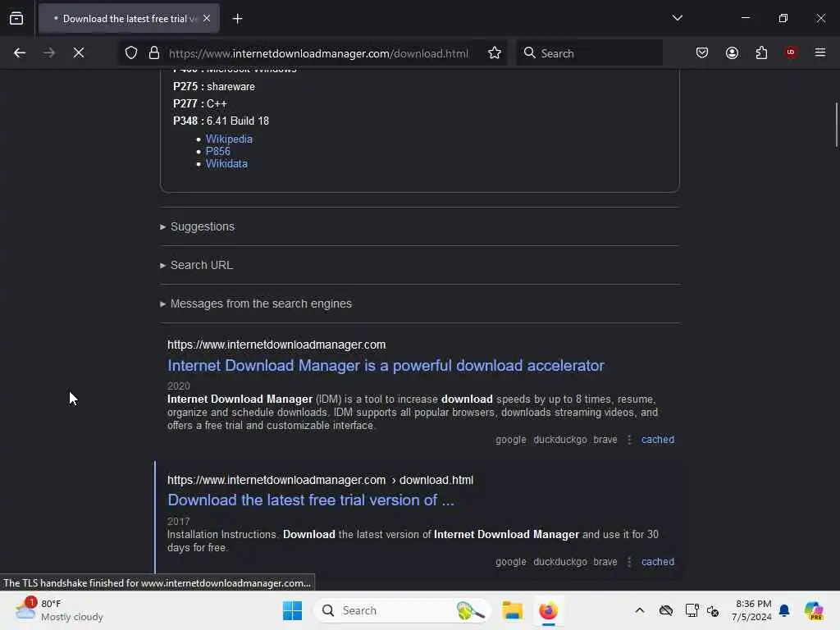Open more options dots of download.html result
Screen dimensions: 840x630
pos(629,561)
